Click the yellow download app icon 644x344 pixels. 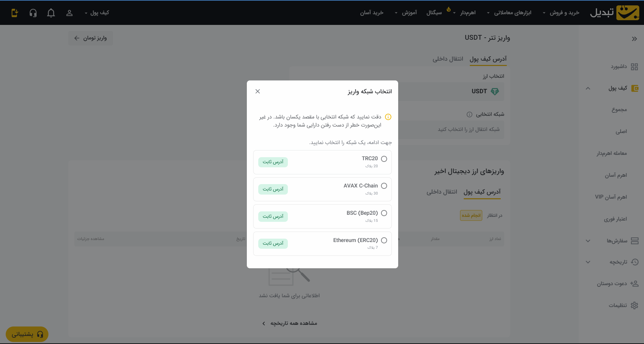tap(14, 13)
